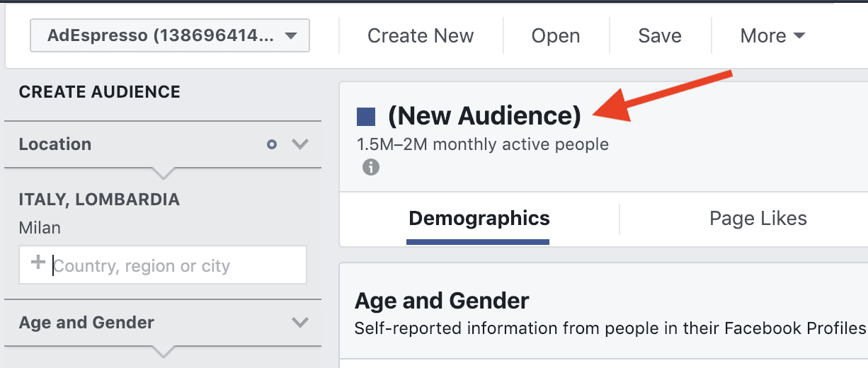
Task: Collapse the Location section chevron
Action: 300,144
